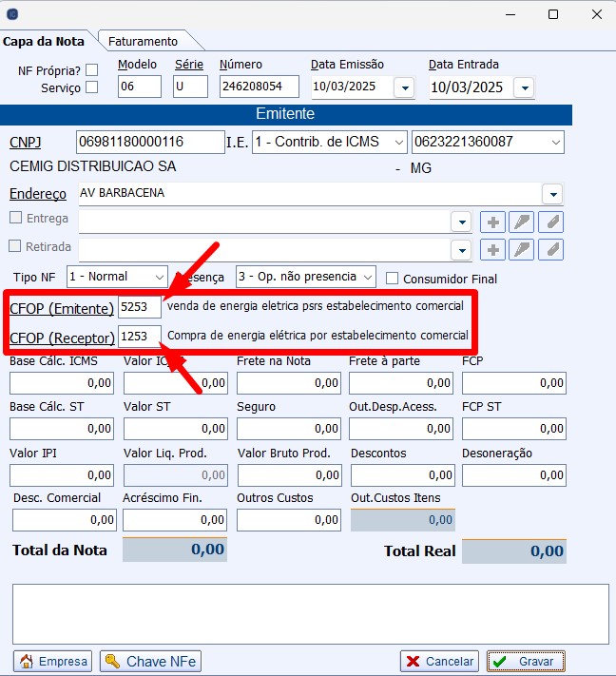Click the edit pencil icon in the Entrega row
This screenshot has width=616, height=676.
click(522, 222)
